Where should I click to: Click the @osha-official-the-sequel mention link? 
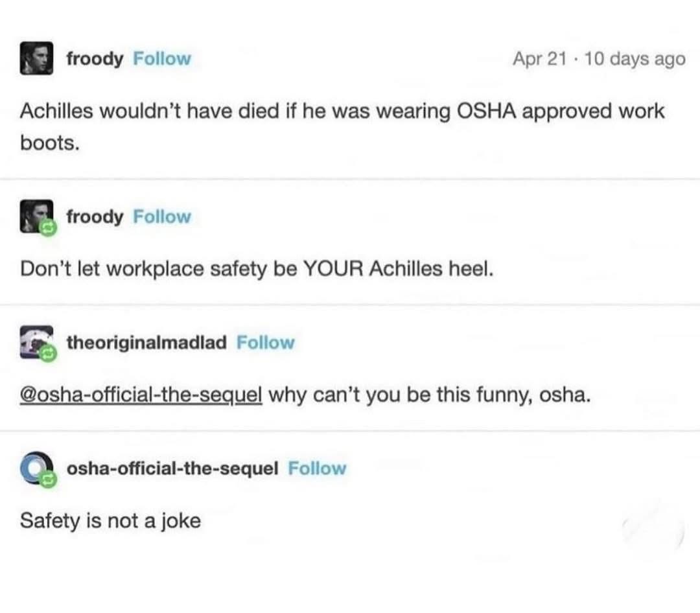[x=141, y=395]
